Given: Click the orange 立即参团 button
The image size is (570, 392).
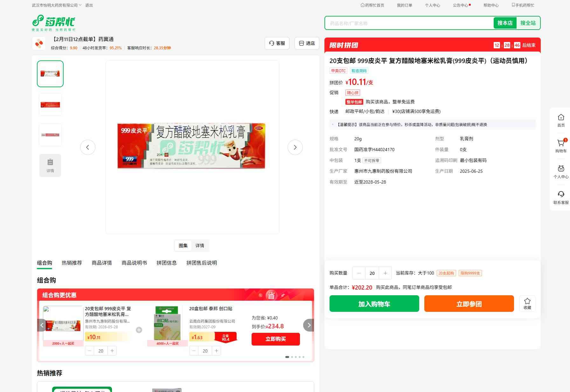Looking at the screenshot, I should pos(469,304).
